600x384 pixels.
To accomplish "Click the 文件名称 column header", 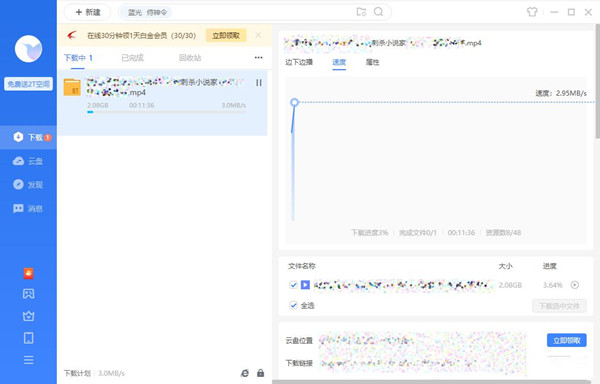I will coord(302,266).
